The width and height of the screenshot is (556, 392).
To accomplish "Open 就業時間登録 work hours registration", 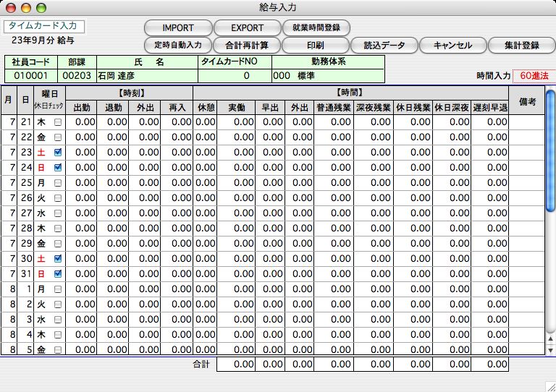I will 316,28.
